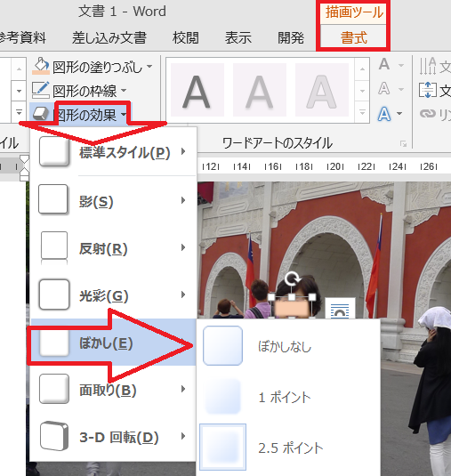The image size is (451, 476).
Task: Click the align text icon
Action: [428, 90]
